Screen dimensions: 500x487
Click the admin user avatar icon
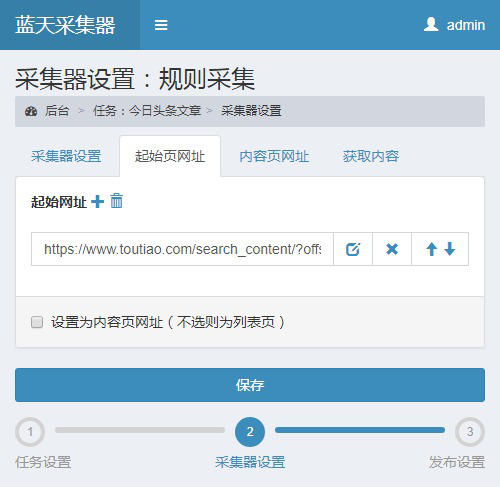tap(431, 24)
